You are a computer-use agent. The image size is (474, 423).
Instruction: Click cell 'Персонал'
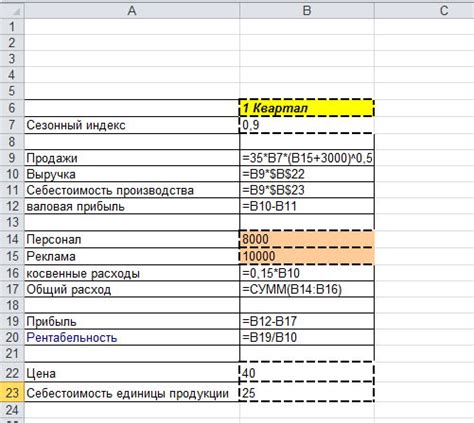[x=132, y=239]
